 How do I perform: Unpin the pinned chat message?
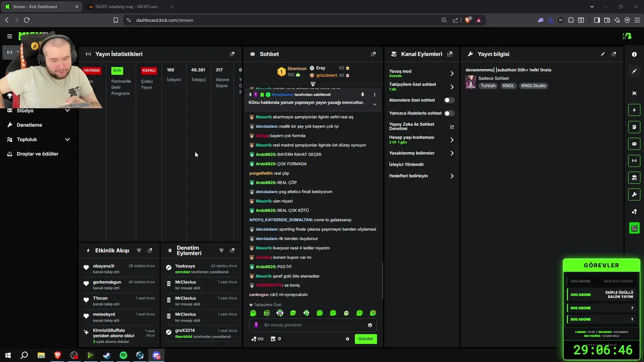coord(362,95)
